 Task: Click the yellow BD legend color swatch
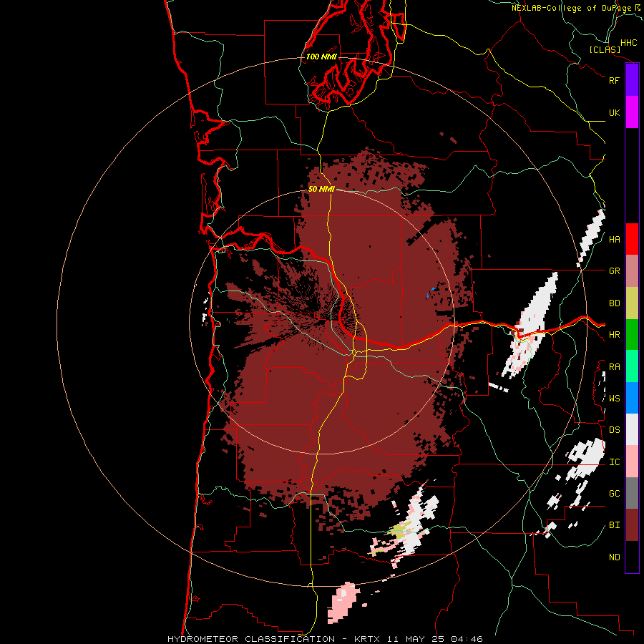pos(632,303)
